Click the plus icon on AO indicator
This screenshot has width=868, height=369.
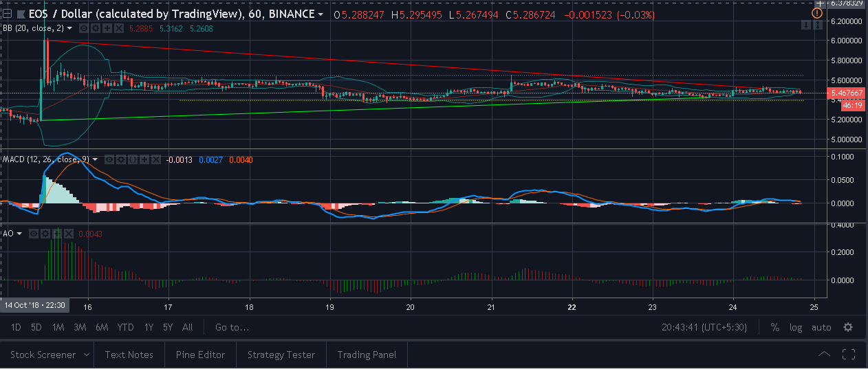(x=57, y=234)
